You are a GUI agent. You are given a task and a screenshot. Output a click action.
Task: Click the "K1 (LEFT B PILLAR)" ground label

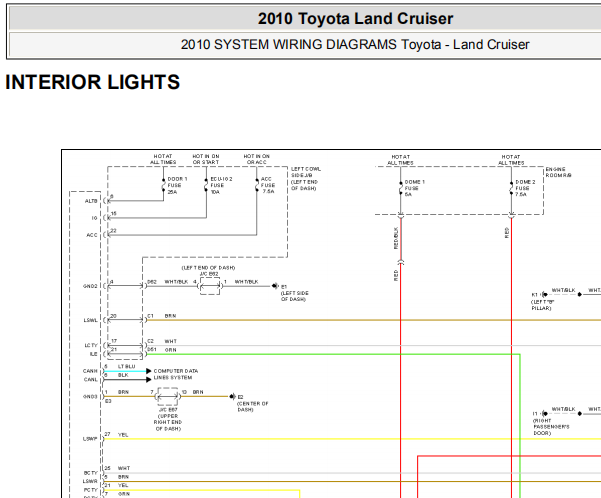542,301
